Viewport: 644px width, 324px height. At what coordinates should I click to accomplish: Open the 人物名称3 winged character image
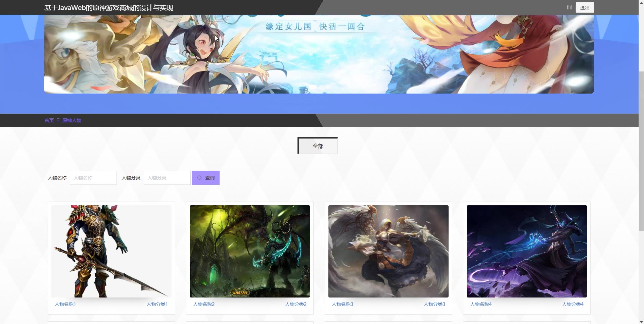388,251
